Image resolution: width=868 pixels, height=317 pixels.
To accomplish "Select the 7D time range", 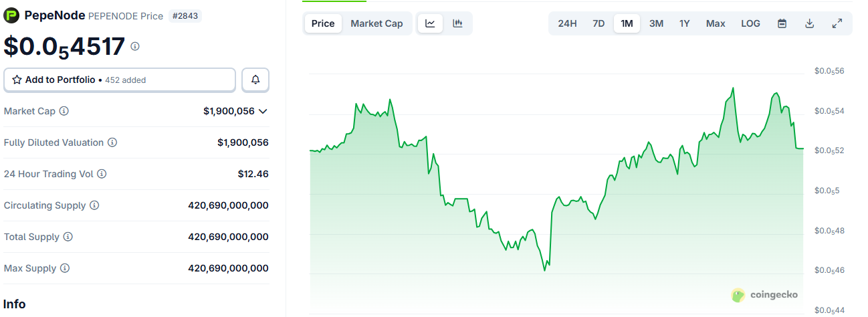I will [599, 23].
